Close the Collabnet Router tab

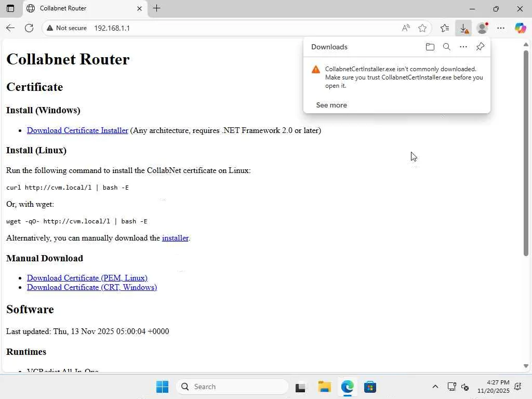click(x=139, y=8)
